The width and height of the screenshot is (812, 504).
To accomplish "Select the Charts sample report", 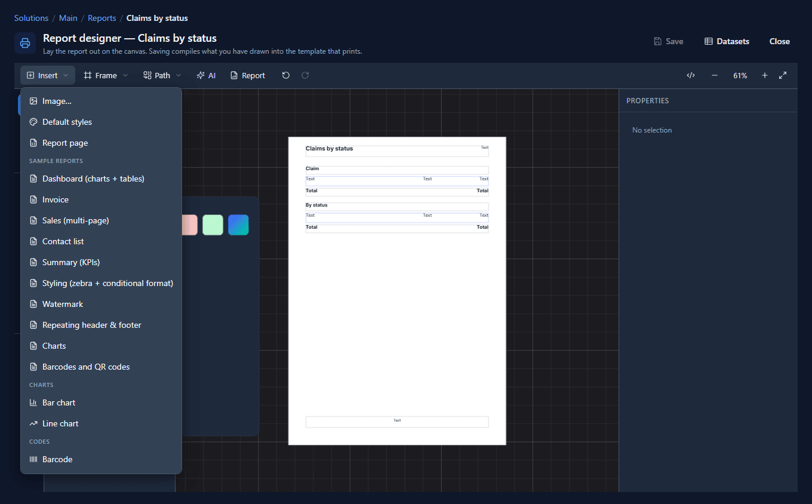I will coord(101,346).
